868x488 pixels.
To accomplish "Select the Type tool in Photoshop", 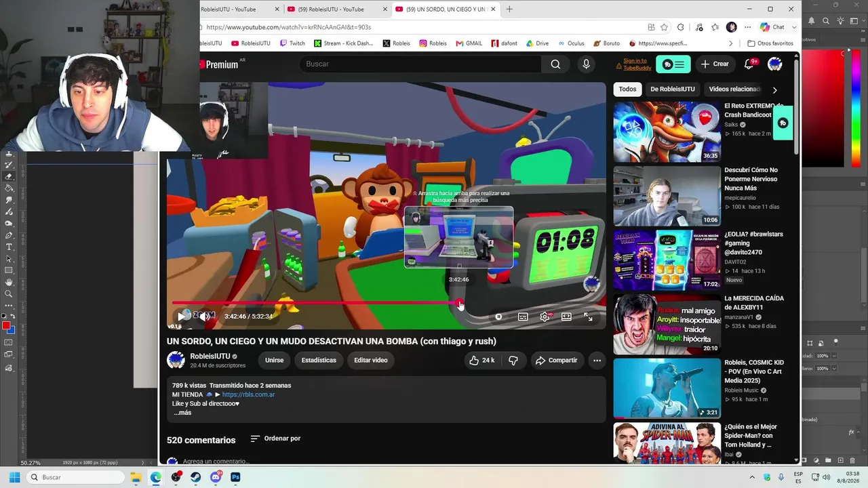I will pyautogui.click(x=9, y=247).
